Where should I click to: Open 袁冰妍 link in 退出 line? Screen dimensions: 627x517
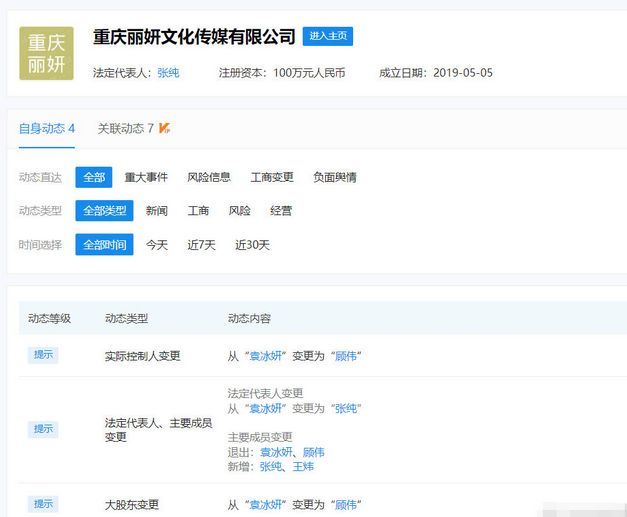click(276, 453)
